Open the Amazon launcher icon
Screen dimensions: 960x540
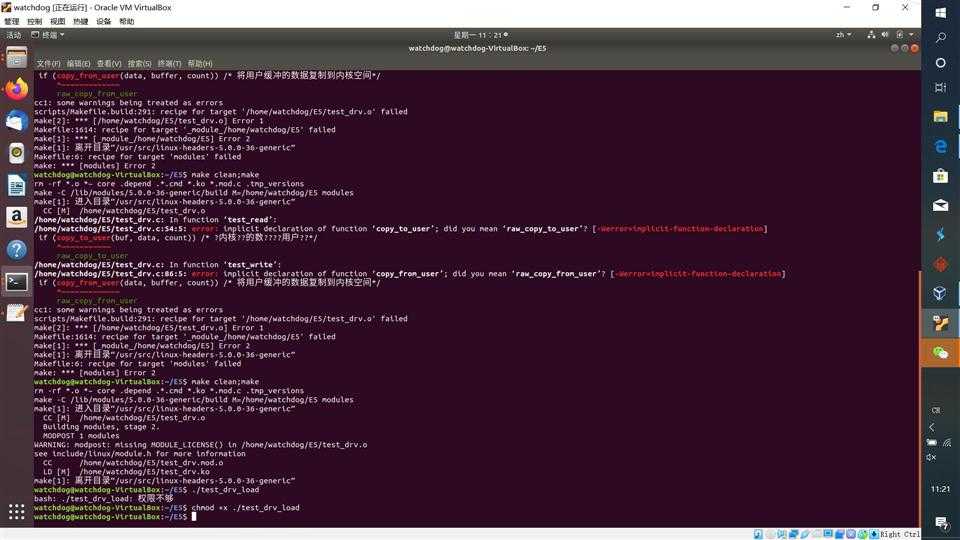[x=17, y=217]
